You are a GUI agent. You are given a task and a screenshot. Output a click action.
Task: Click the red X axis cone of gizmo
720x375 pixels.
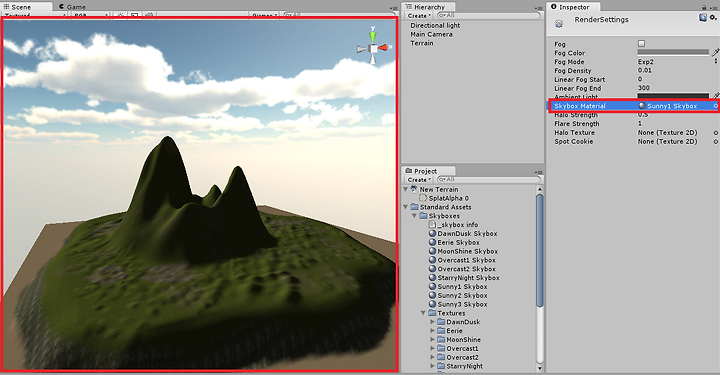pyautogui.click(x=383, y=48)
